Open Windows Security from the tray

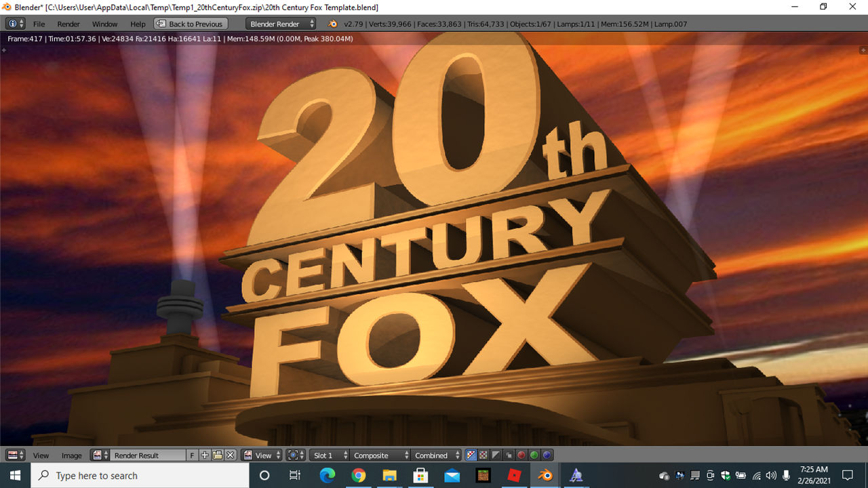(726, 476)
